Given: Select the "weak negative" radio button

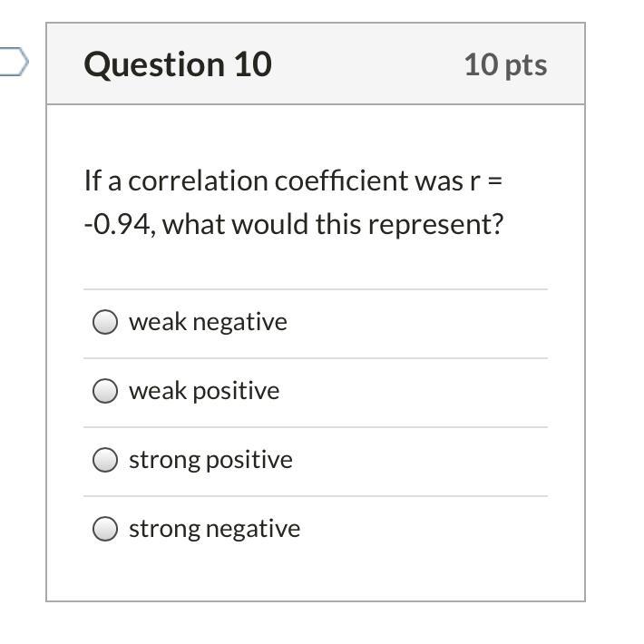Looking at the screenshot, I should point(105,322).
